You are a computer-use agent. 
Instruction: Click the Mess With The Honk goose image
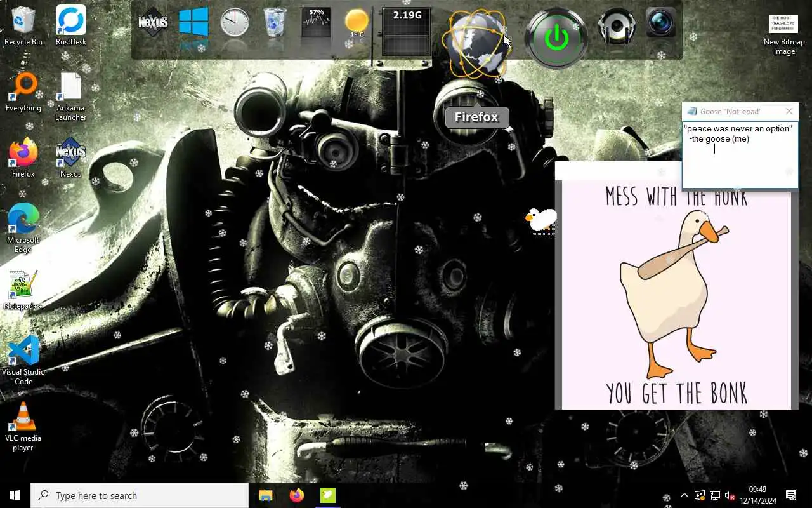coord(676,295)
